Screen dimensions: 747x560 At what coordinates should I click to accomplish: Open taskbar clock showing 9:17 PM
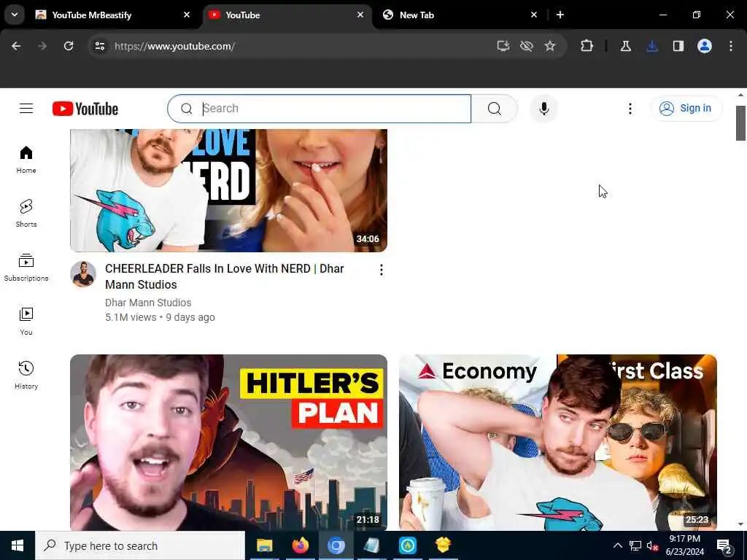[x=684, y=545]
